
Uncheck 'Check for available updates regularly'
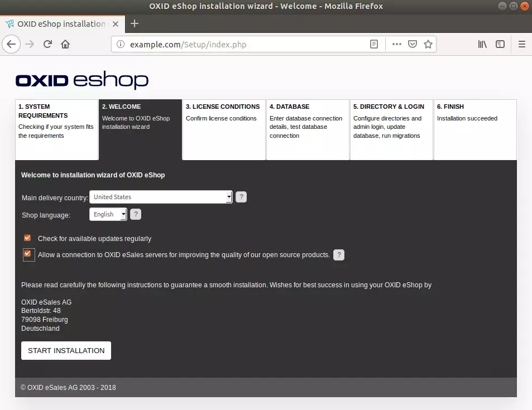[x=27, y=238]
